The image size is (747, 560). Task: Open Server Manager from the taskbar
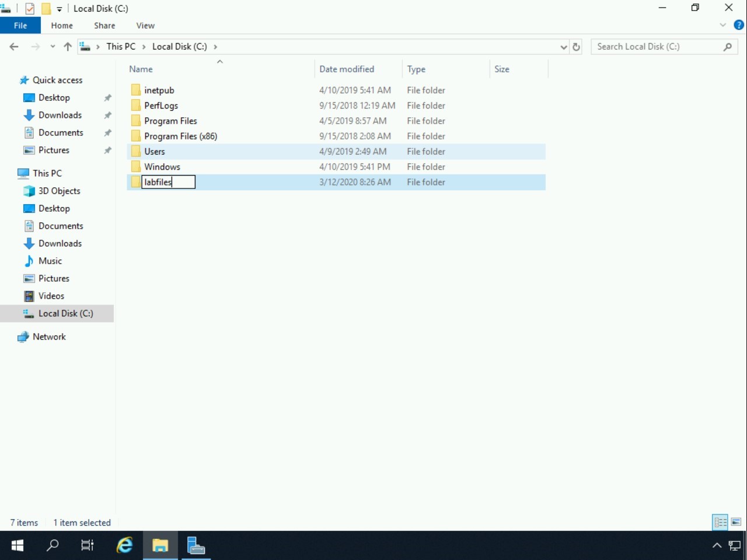pyautogui.click(x=196, y=545)
